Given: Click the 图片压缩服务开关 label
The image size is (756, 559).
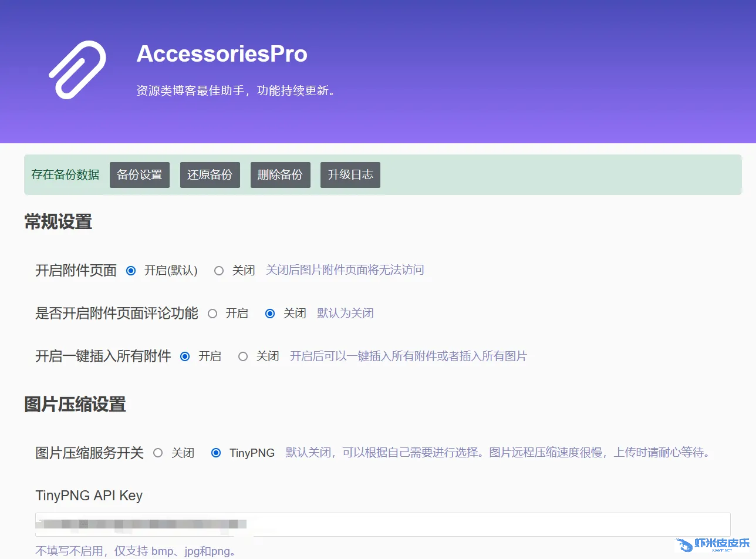Looking at the screenshot, I should pos(90,453).
